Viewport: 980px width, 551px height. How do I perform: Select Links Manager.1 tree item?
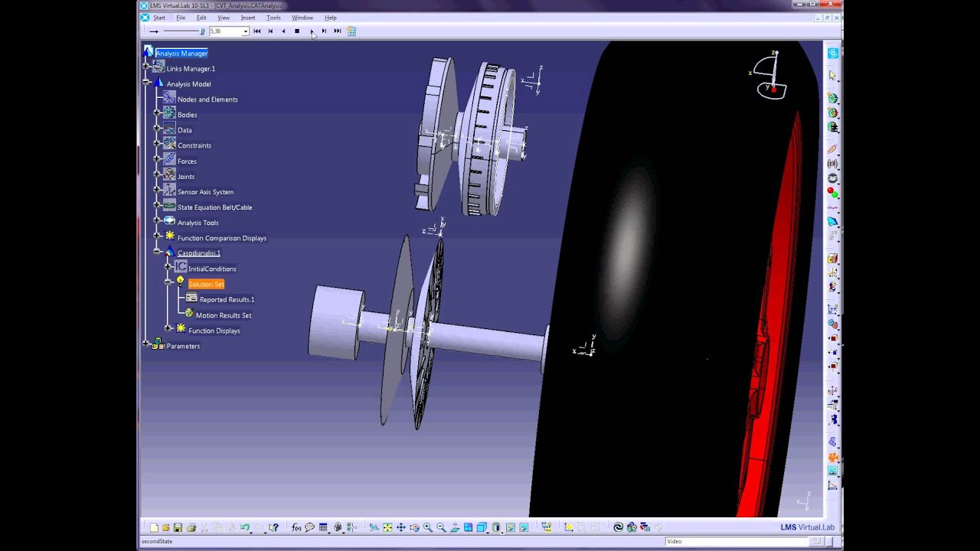coord(191,69)
